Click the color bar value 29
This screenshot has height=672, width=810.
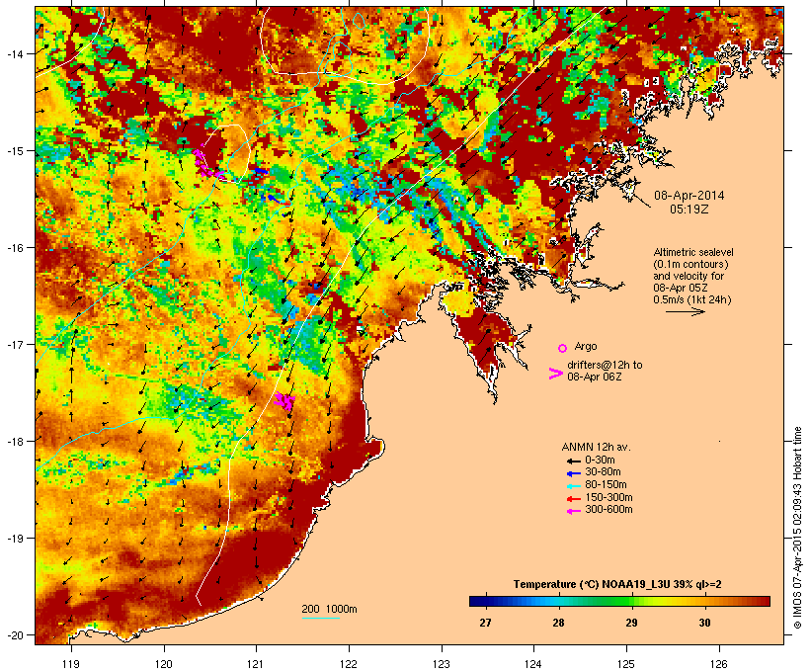tap(631, 623)
